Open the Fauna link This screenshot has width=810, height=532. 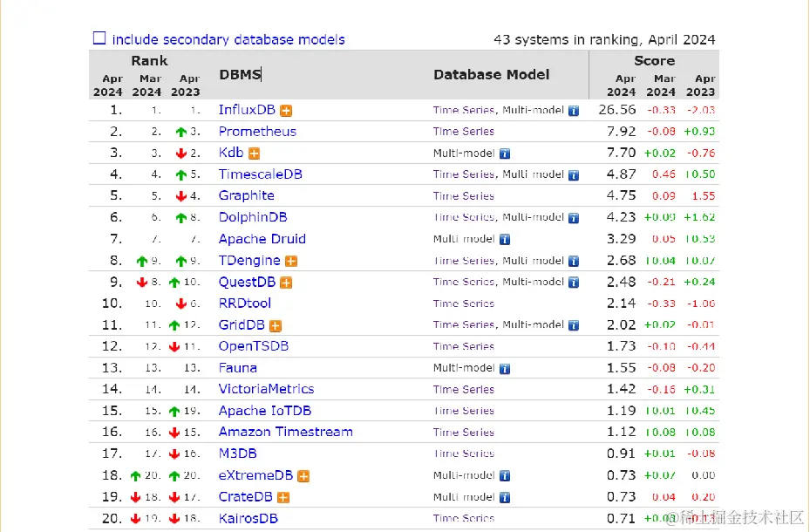pos(238,368)
